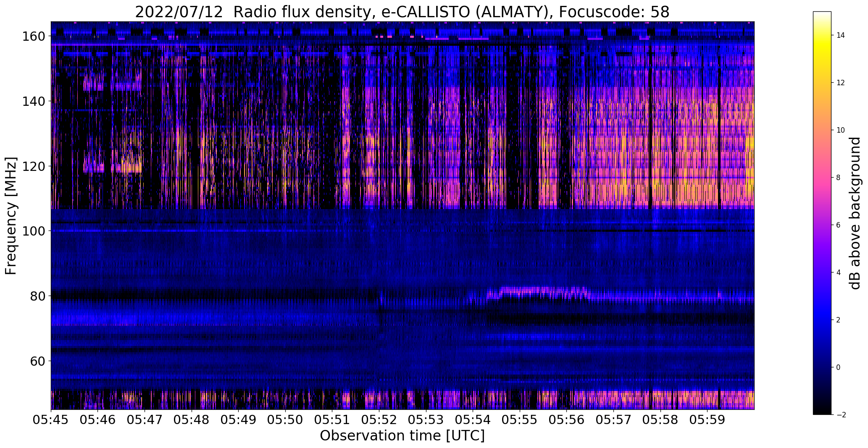Click the 'Observation time [UTC]' axis label
Viewport: 868px width, 448px height.
402,436
